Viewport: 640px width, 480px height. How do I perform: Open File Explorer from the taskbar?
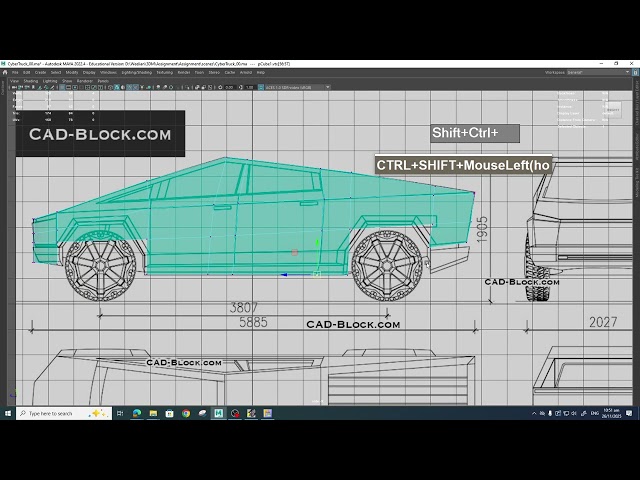(x=153, y=413)
